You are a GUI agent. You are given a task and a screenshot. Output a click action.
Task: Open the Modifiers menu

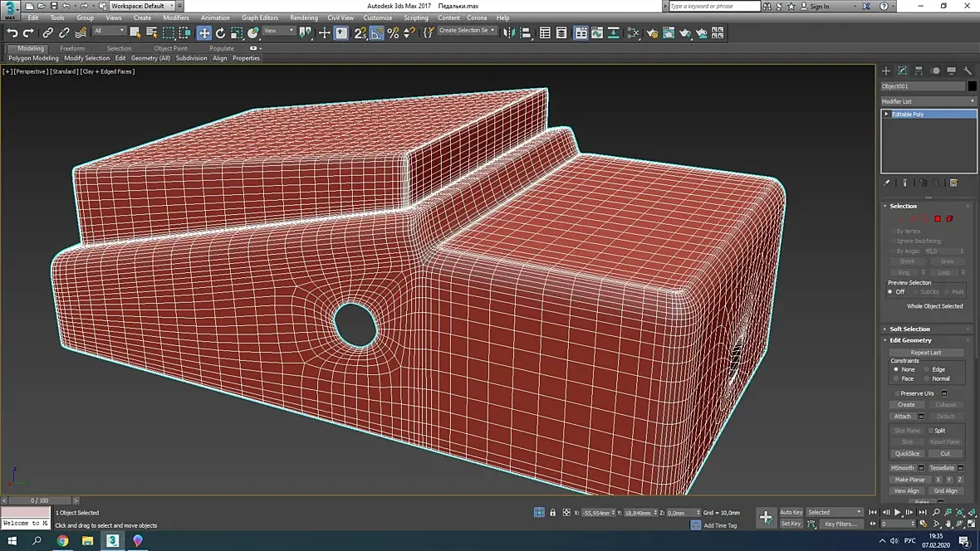(x=175, y=17)
